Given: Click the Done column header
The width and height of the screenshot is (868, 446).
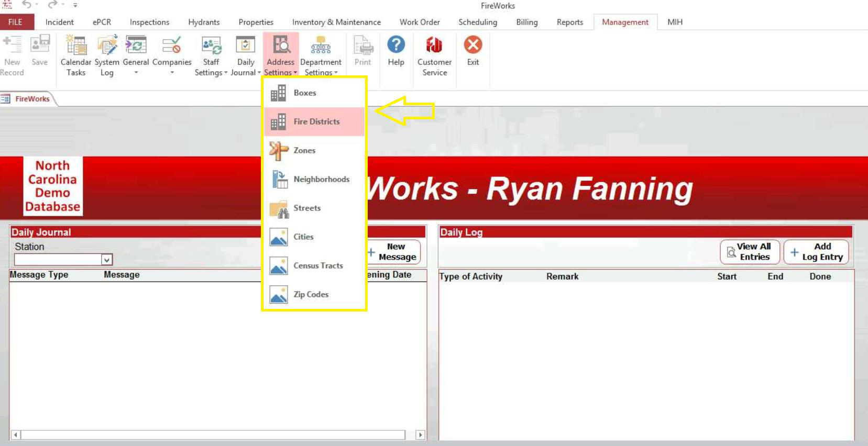Looking at the screenshot, I should pyautogui.click(x=820, y=276).
